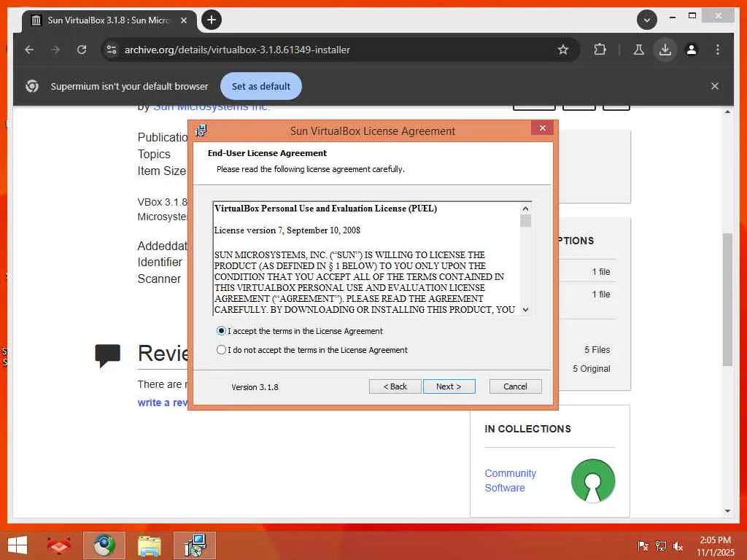Open the tab search dropdown
747x560 pixels.
click(646, 20)
